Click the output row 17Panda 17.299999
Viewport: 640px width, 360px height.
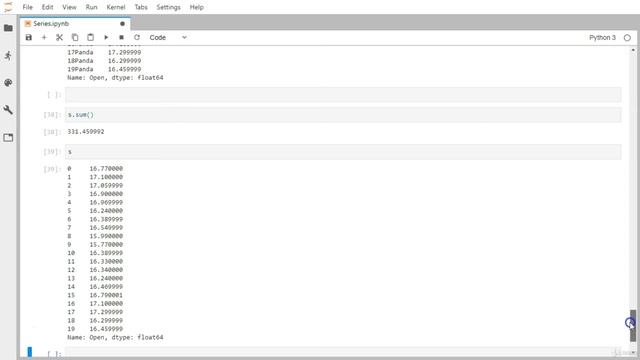point(104,52)
